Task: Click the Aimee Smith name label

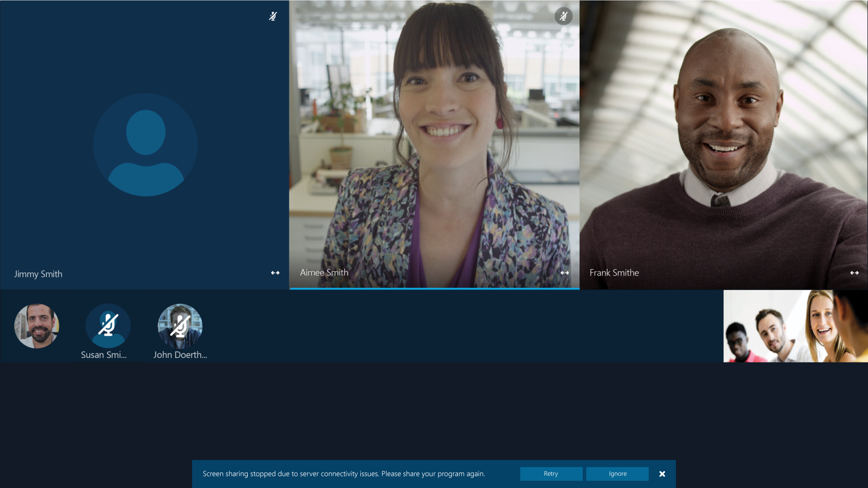Action: [324, 272]
